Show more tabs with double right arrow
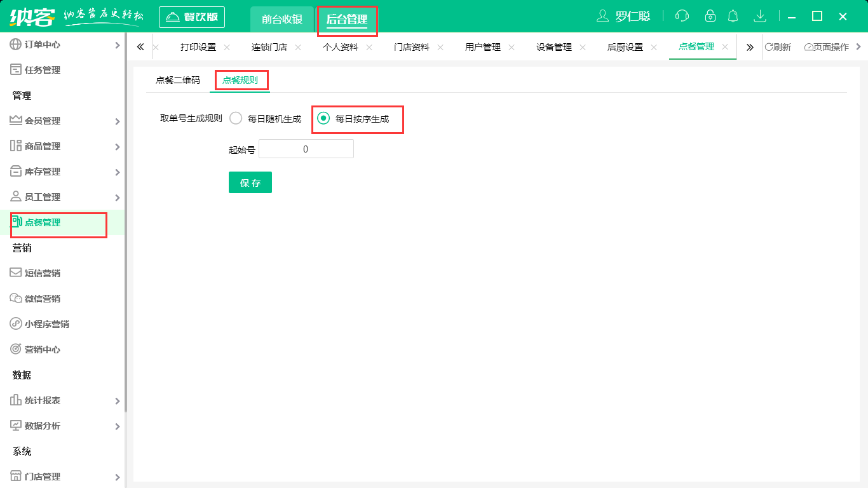Image resolution: width=868 pixels, height=488 pixels. tap(750, 47)
